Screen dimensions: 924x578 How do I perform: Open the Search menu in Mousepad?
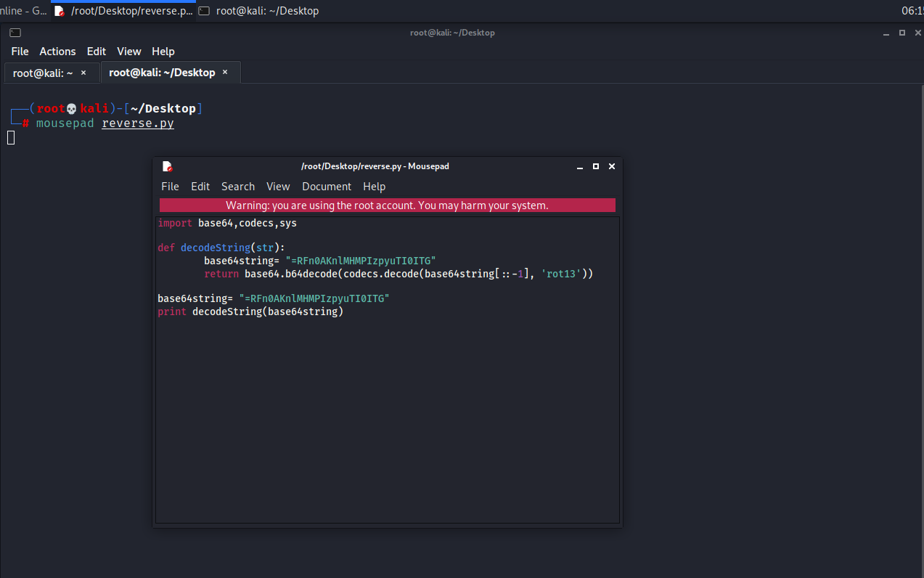[237, 187]
